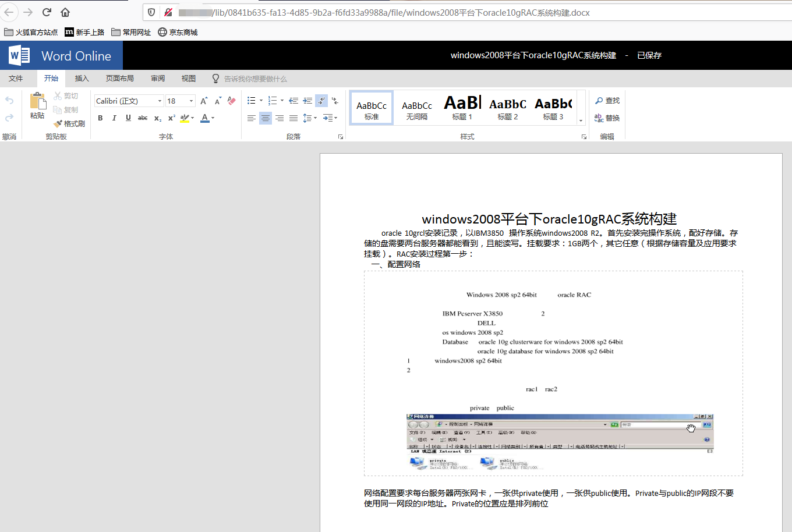792x532 pixels.
Task: Switch to the 页面布局 (Page Layout) tab
Action: point(119,79)
